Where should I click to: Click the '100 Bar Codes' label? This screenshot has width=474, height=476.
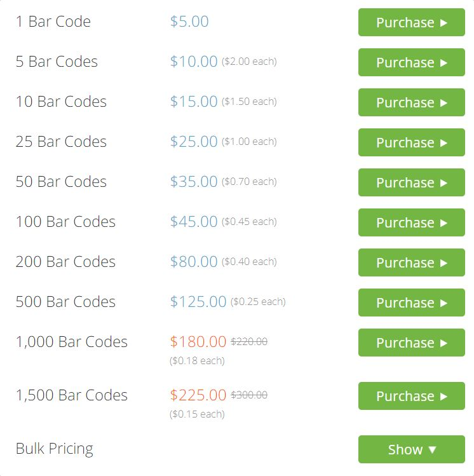point(65,222)
